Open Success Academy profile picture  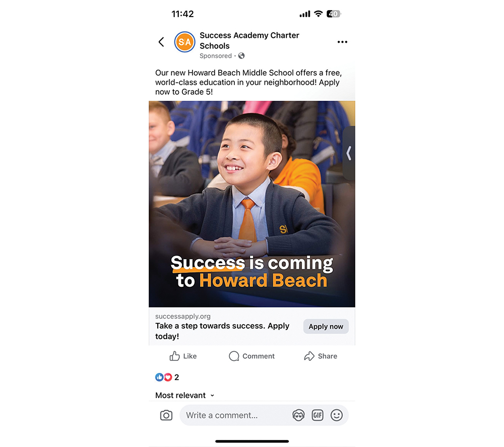coord(184,42)
